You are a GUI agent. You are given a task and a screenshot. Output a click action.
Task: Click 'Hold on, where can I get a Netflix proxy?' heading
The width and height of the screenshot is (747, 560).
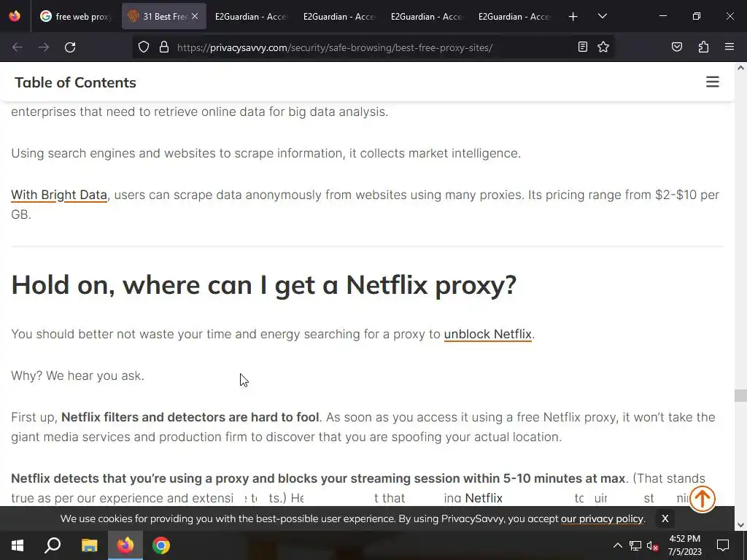(x=264, y=285)
